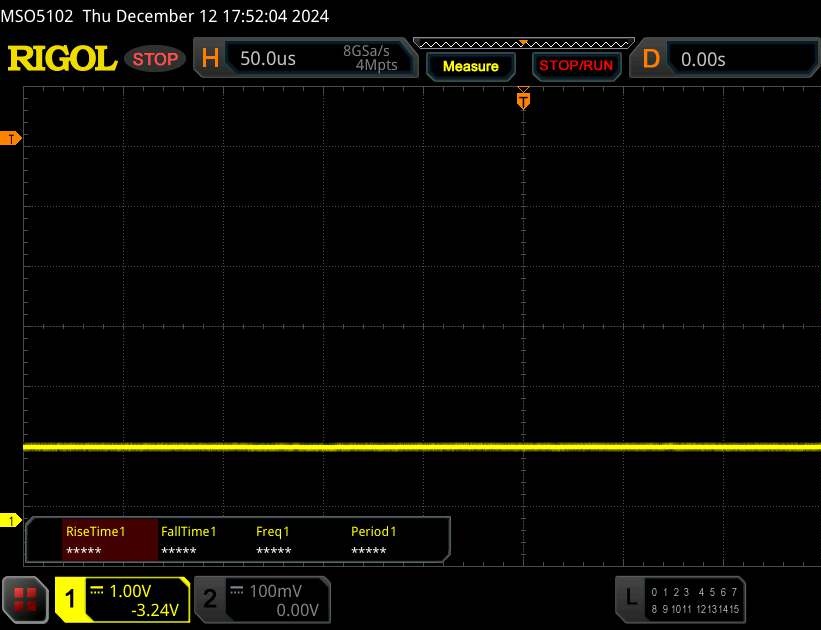The image size is (821, 630).
Task: Click the channel 1 offset -3.24V
Action: 154,610
